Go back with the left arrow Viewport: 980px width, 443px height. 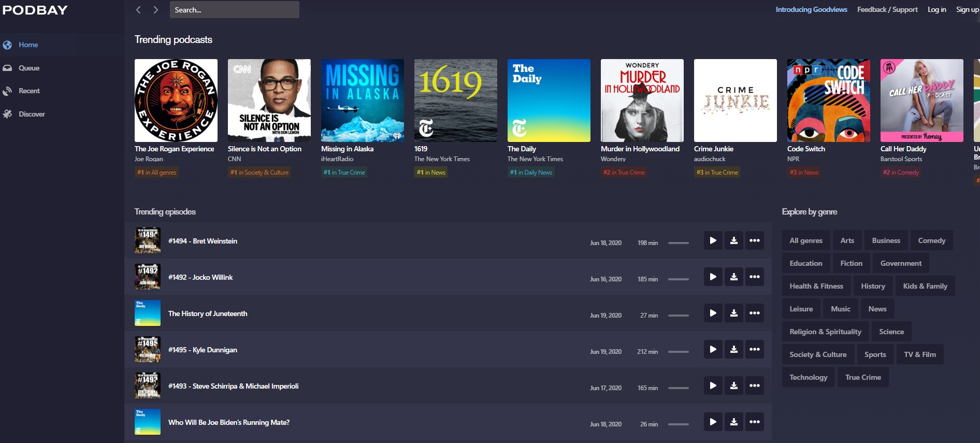pyautogui.click(x=138, y=10)
